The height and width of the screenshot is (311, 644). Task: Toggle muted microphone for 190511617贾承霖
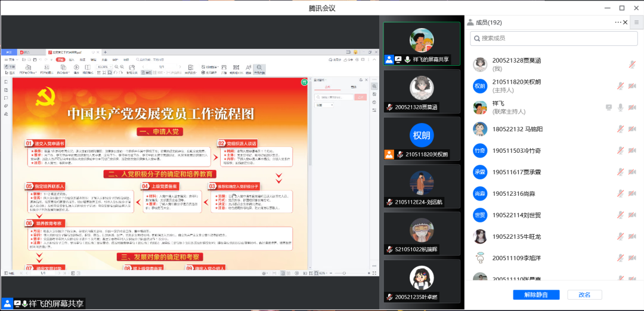[x=621, y=171]
